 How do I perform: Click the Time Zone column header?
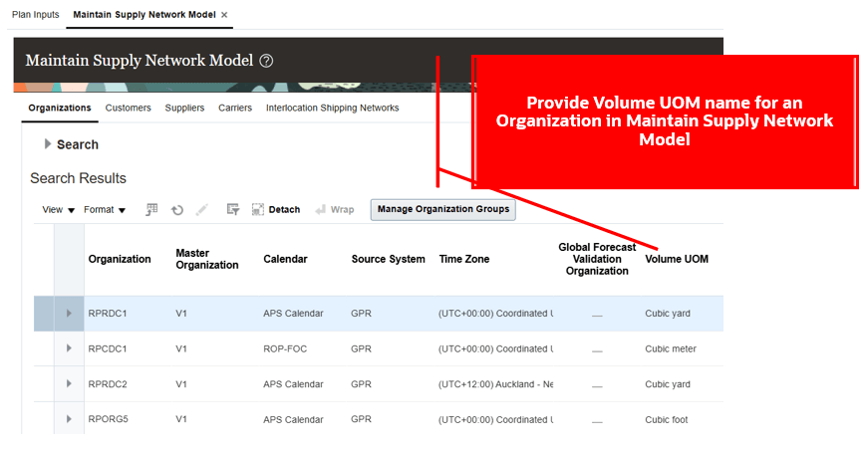tap(464, 259)
